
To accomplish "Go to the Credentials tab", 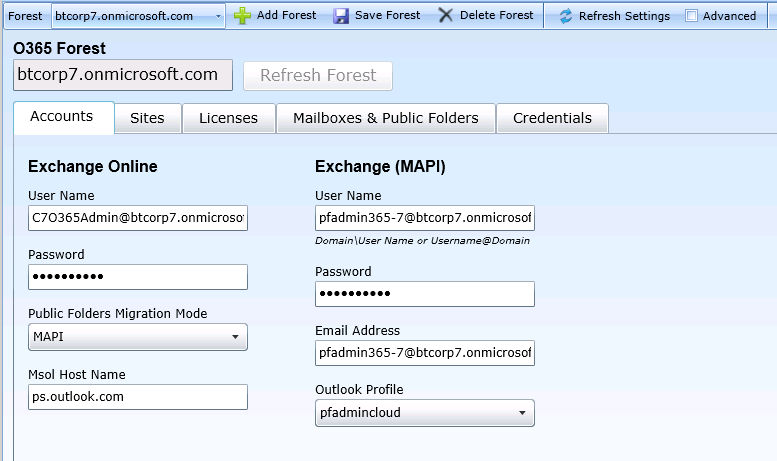I will pos(552,118).
